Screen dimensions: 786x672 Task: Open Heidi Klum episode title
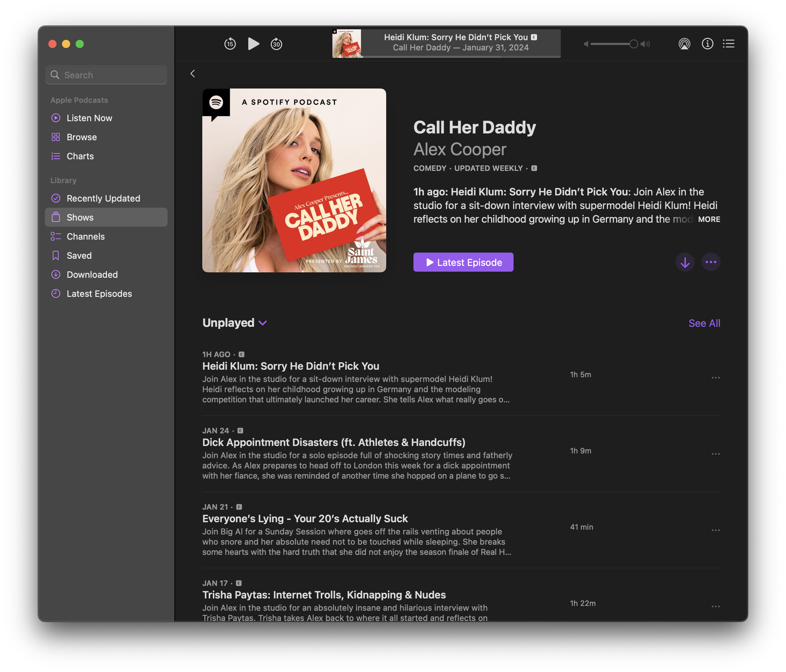290,366
